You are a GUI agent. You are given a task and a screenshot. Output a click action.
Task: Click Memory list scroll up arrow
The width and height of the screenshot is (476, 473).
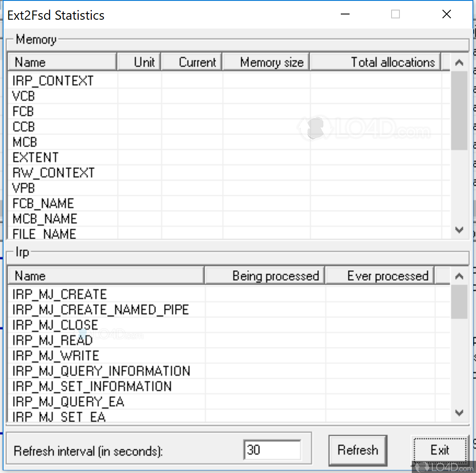(459, 63)
